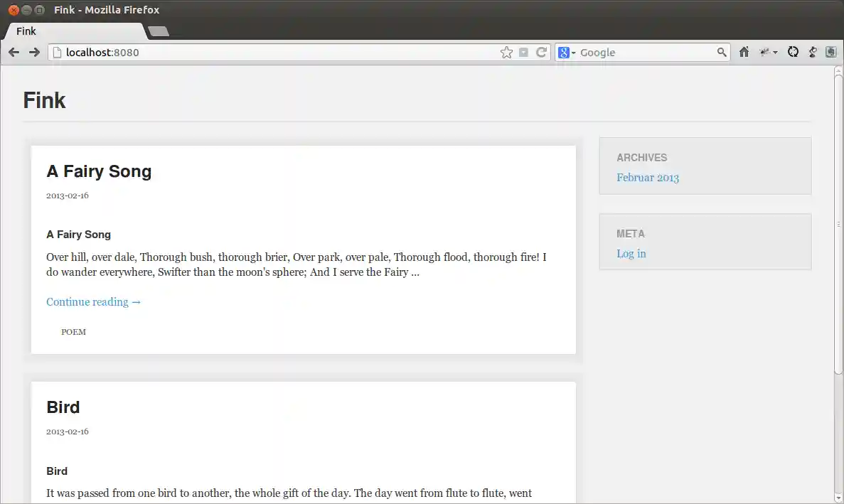Open the Firefox home page icon

744,52
